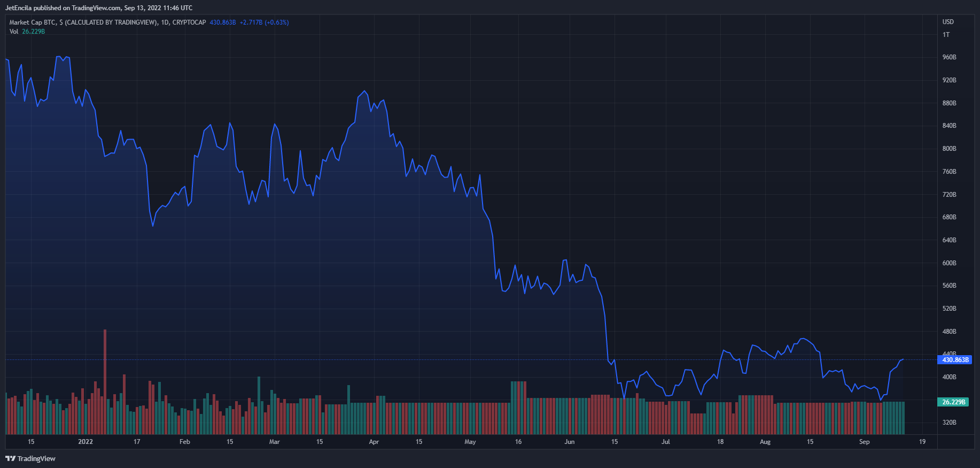Click the 480B price axis label
980x468 pixels.
949,332
